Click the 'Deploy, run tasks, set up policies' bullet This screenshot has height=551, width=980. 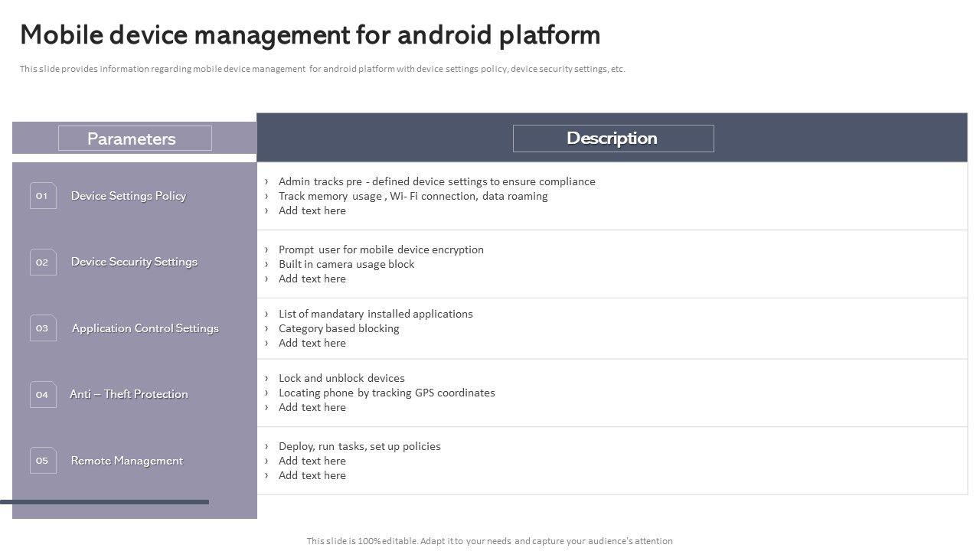[359, 446]
